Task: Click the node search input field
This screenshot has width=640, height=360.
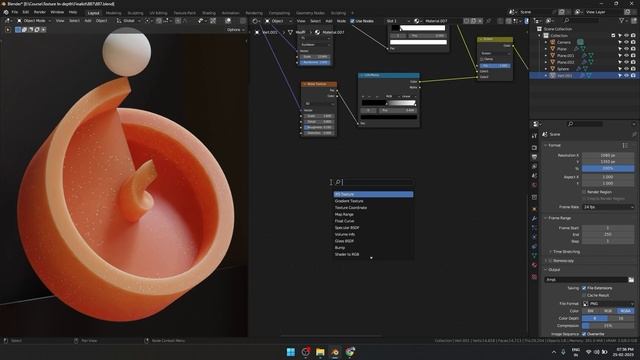Action: (x=373, y=182)
